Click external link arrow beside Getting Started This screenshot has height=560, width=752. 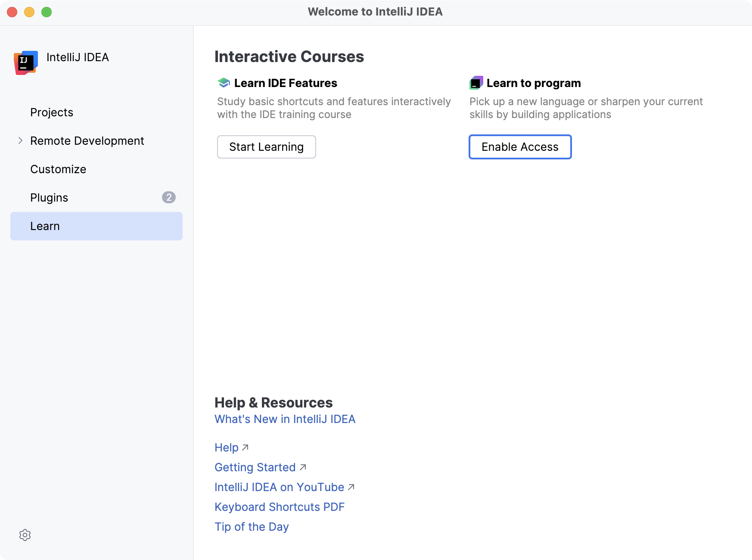coord(303,467)
